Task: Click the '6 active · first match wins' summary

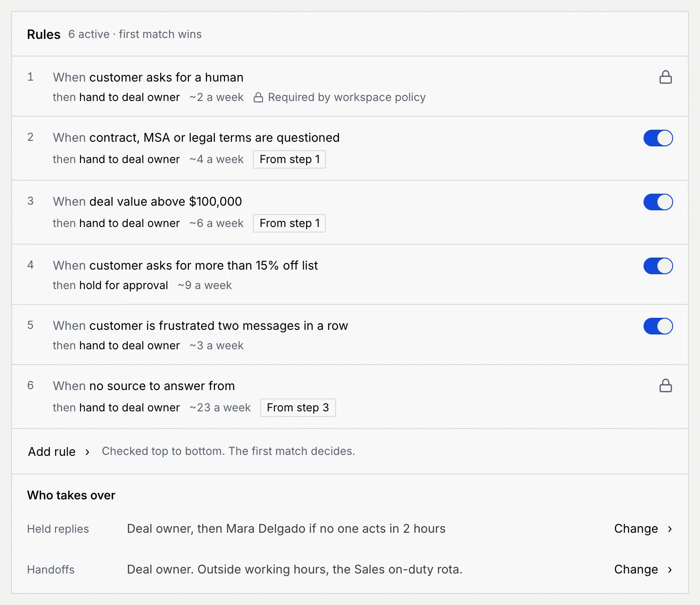Action: [x=135, y=34]
